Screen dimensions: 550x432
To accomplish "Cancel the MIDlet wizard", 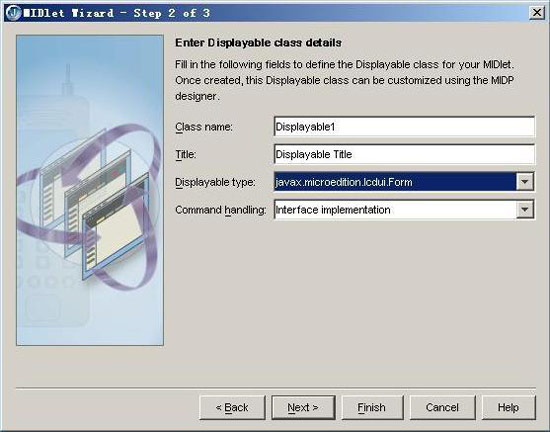I will click(442, 407).
